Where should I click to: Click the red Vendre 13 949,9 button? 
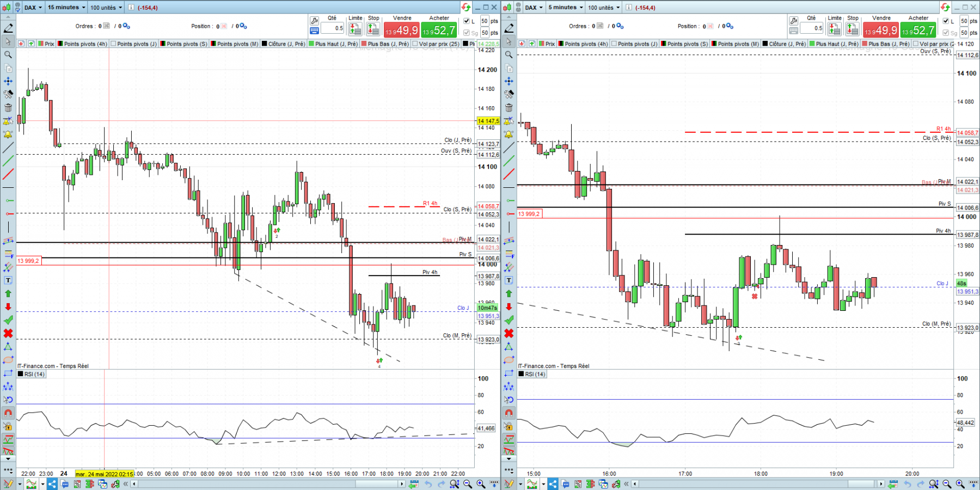[x=401, y=30]
